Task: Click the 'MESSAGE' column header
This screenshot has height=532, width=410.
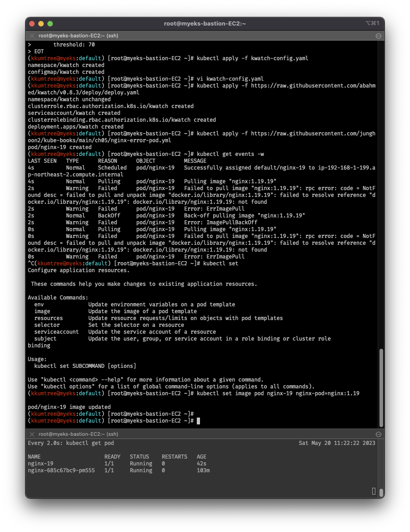Action: pyautogui.click(x=195, y=161)
